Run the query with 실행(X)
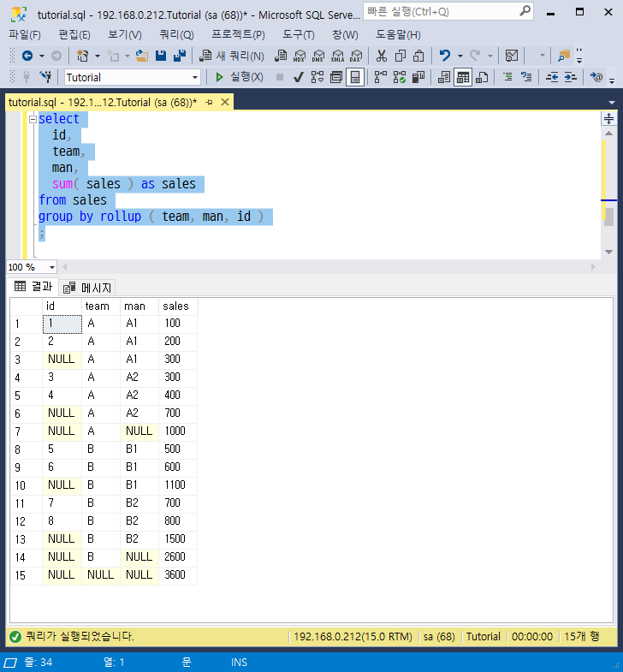The width and height of the screenshot is (623, 672). click(239, 77)
